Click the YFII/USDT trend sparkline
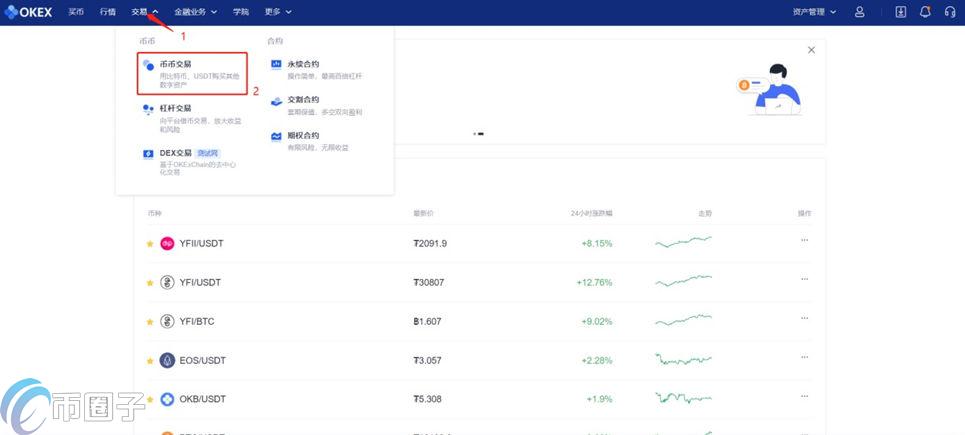 683,242
